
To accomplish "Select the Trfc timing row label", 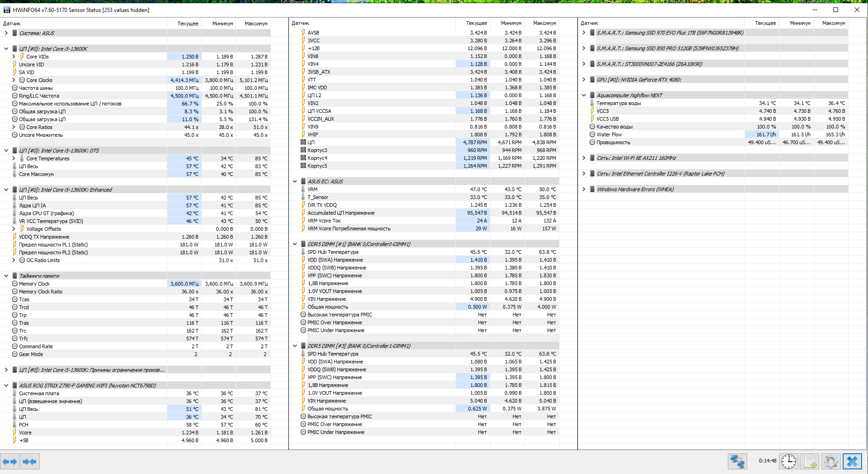I will pyautogui.click(x=24, y=339).
